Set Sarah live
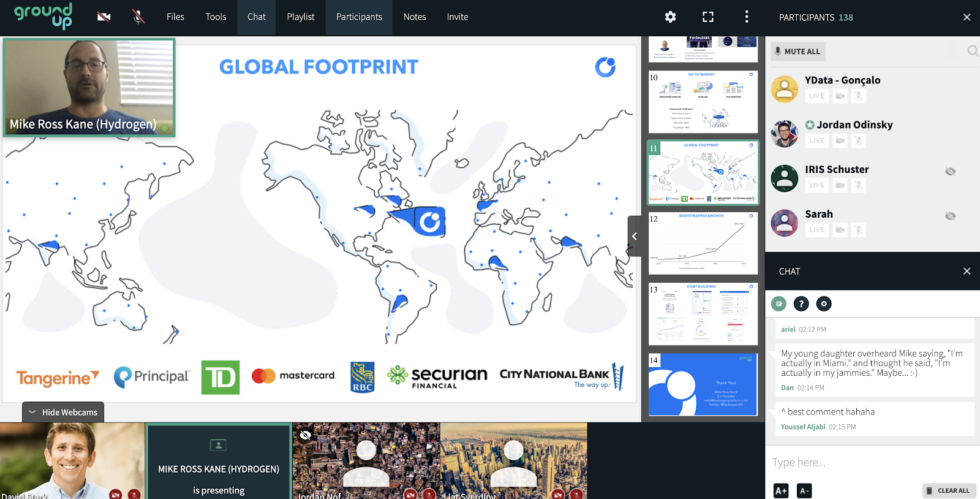This screenshot has height=499, width=980. 816,230
